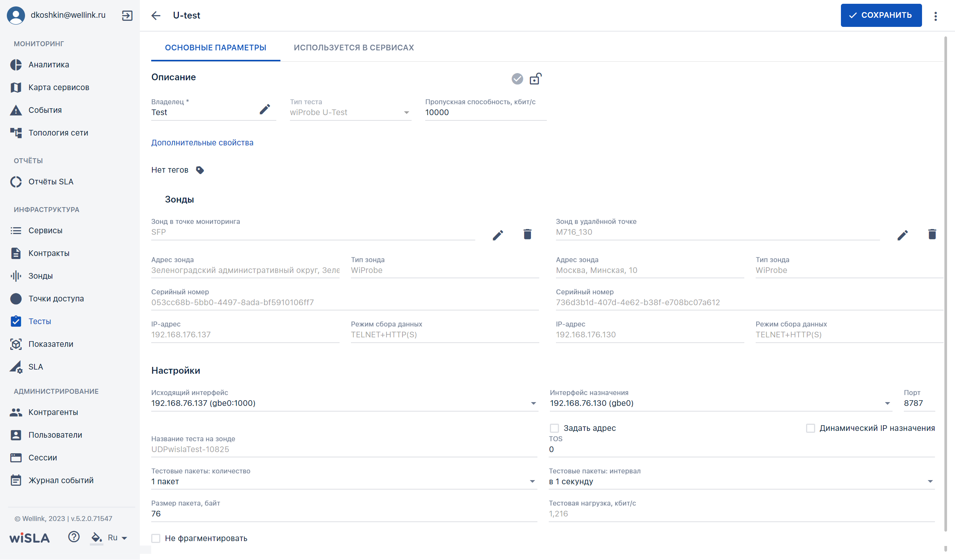Click the Контрагенты people icon
The height and width of the screenshot is (560, 955).
click(16, 412)
